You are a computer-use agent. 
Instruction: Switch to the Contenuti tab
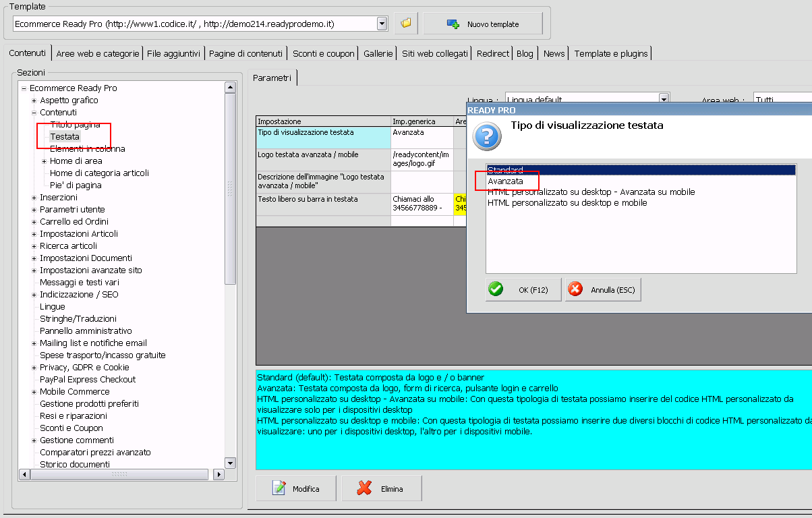pos(28,53)
